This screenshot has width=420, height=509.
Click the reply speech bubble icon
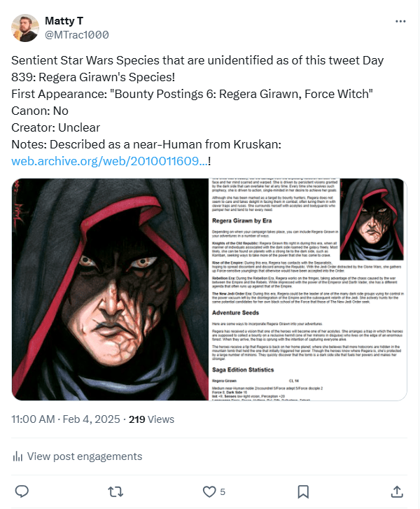(22, 491)
